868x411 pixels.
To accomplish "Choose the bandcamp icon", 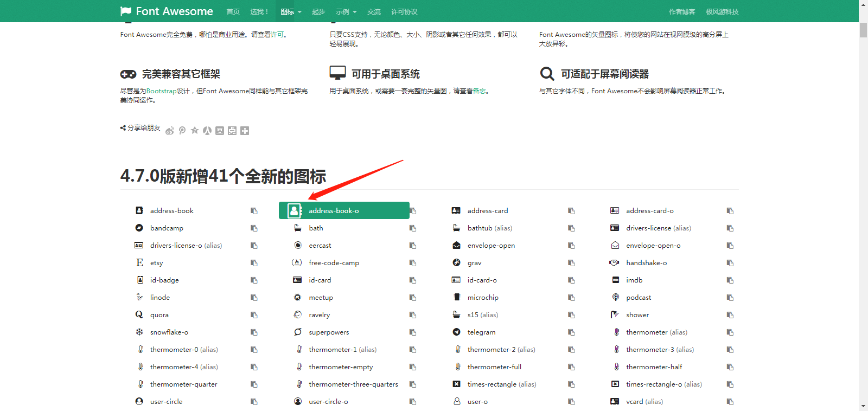I will point(139,228).
